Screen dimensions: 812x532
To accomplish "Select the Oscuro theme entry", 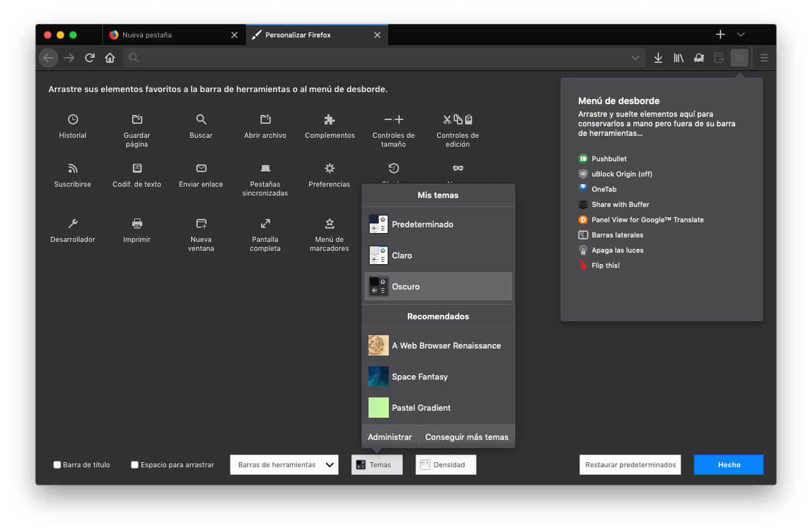I will pos(438,286).
